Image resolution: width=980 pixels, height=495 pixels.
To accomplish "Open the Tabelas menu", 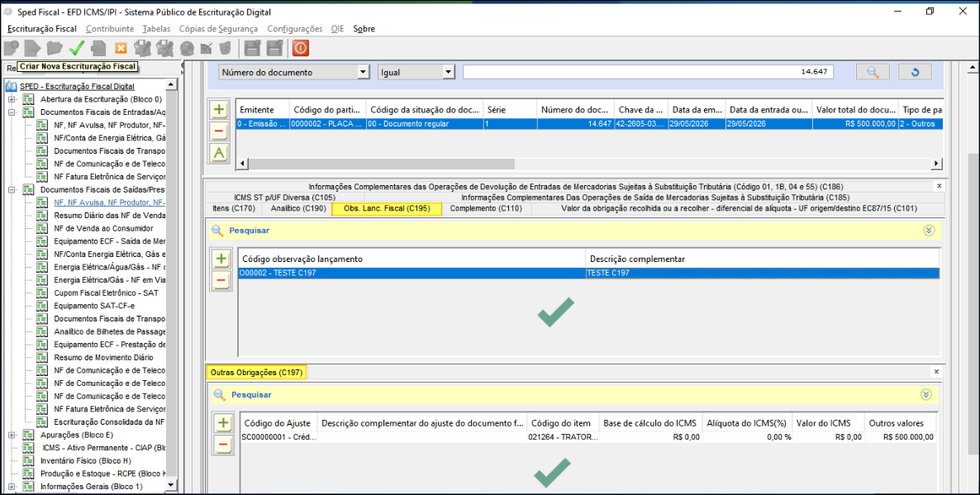I will pyautogui.click(x=155, y=29).
